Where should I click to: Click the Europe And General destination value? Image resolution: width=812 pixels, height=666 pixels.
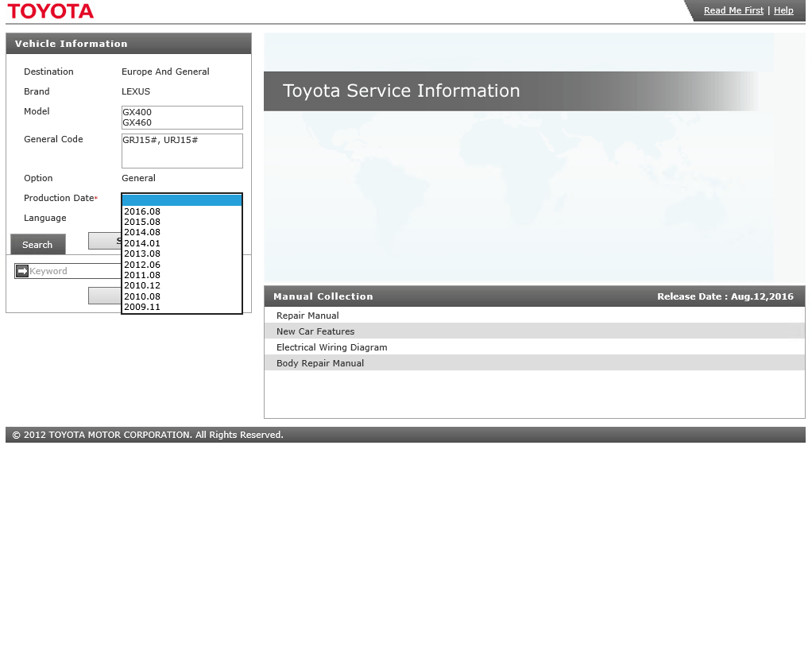[x=165, y=72]
